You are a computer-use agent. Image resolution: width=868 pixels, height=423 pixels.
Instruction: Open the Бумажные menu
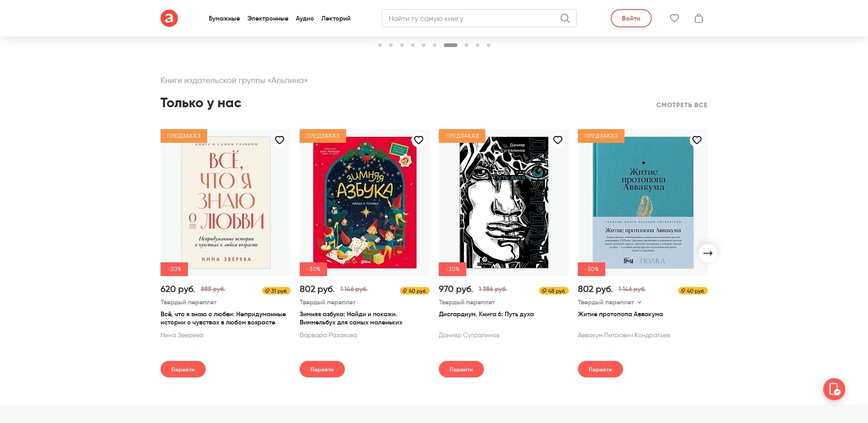[x=224, y=19]
